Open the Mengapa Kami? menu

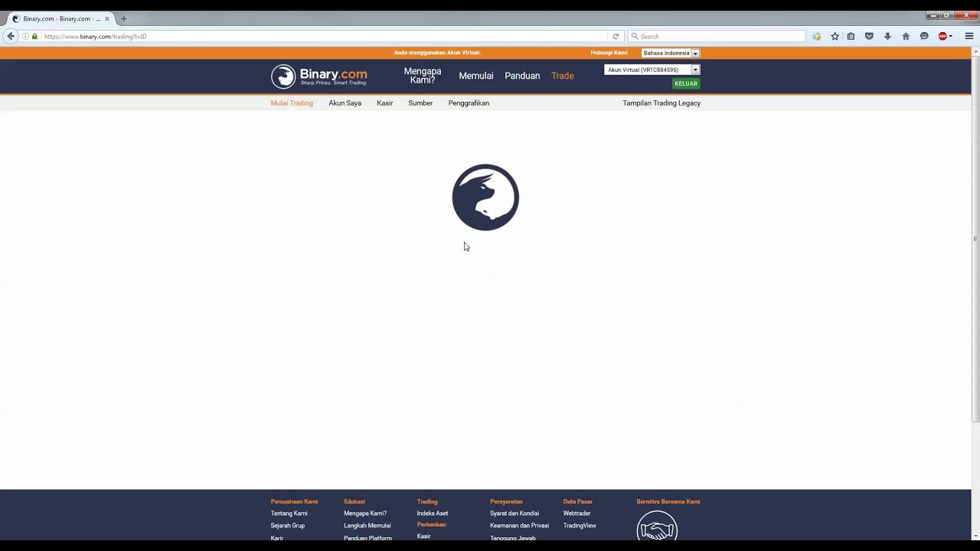click(x=423, y=76)
